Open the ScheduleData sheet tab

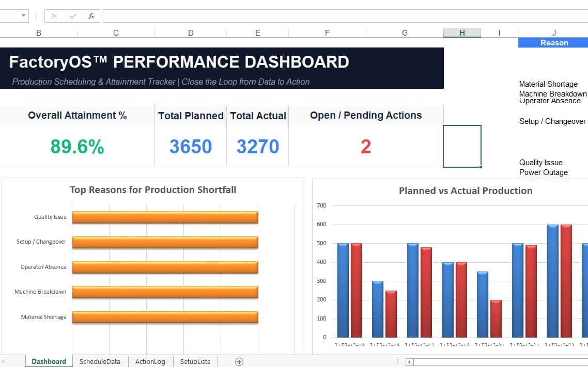(100, 361)
